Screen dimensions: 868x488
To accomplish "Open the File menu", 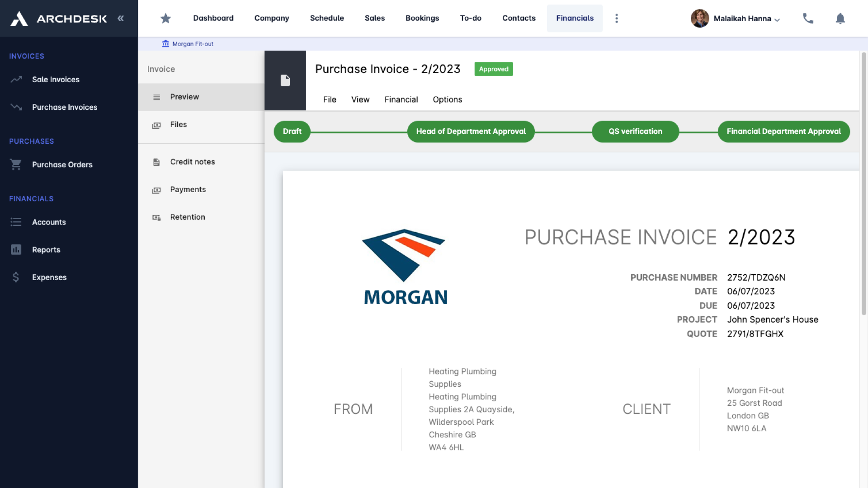I will (330, 99).
